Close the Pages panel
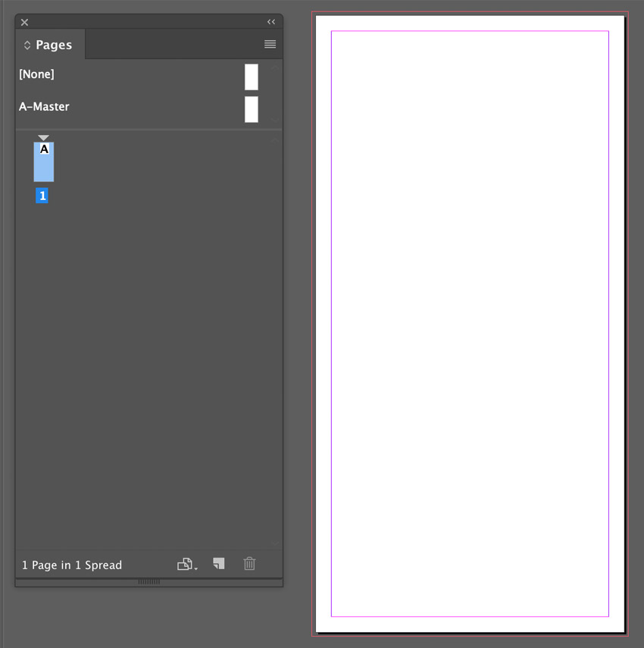Image resolution: width=644 pixels, height=648 pixels. click(25, 22)
